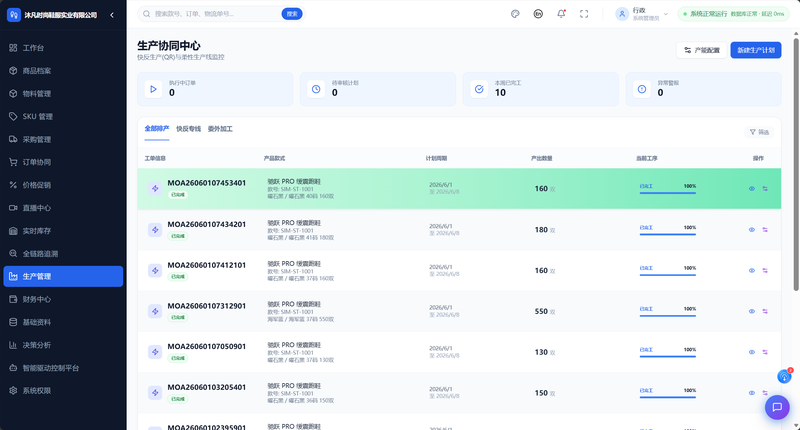This screenshot has height=430, width=800.
Task: Click transfer icon for MOA26060107434201 row
Action: (x=765, y=230)
